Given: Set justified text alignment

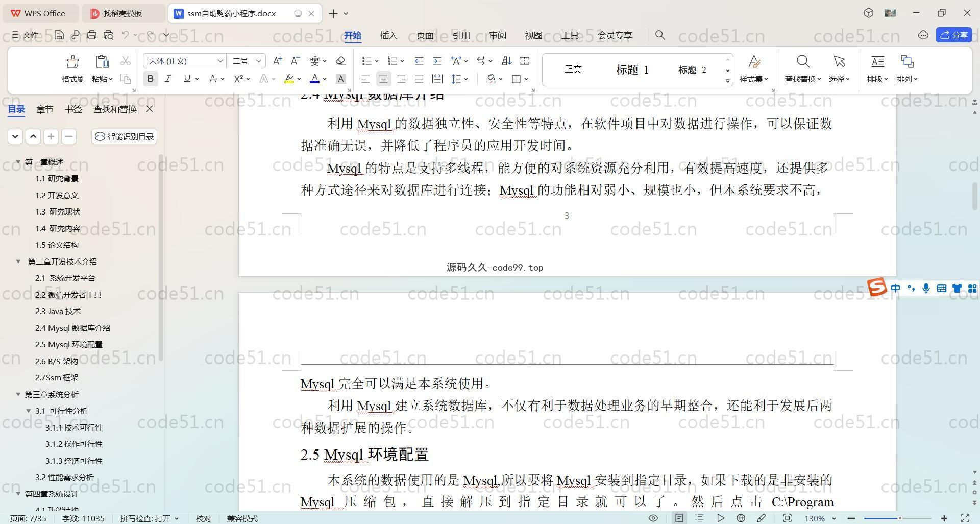Looking at the screenshot, I should point(419,79).
